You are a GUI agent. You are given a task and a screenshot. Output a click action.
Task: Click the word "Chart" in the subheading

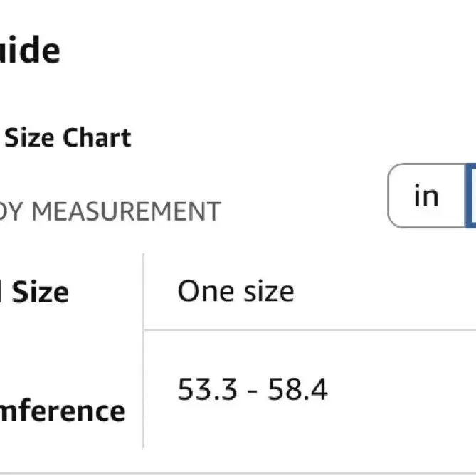[x=97, y=138]
